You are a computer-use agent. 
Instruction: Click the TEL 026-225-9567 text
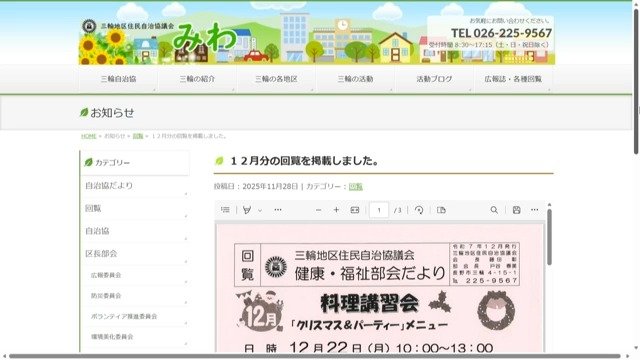pos(501,33)
